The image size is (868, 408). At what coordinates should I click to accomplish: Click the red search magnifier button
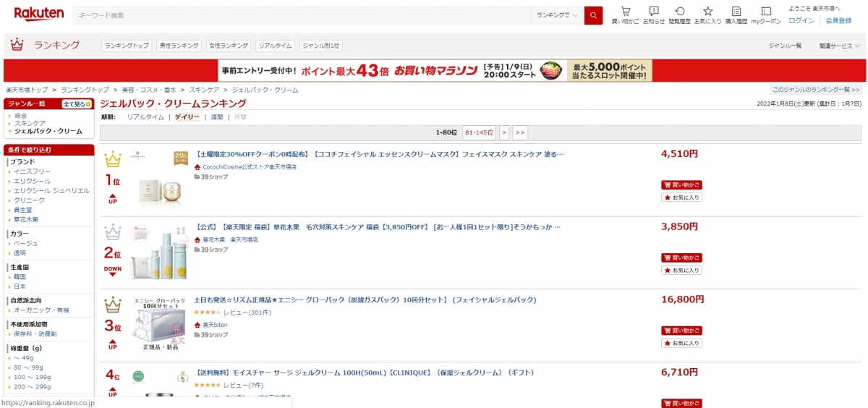pos(593,15)
